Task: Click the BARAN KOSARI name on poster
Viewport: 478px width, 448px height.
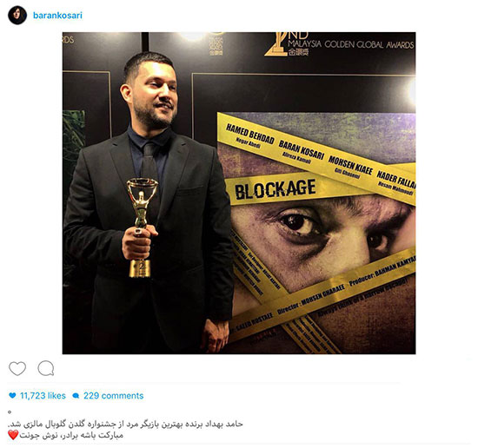Action: pyautogui.click(x=302, y=150)
